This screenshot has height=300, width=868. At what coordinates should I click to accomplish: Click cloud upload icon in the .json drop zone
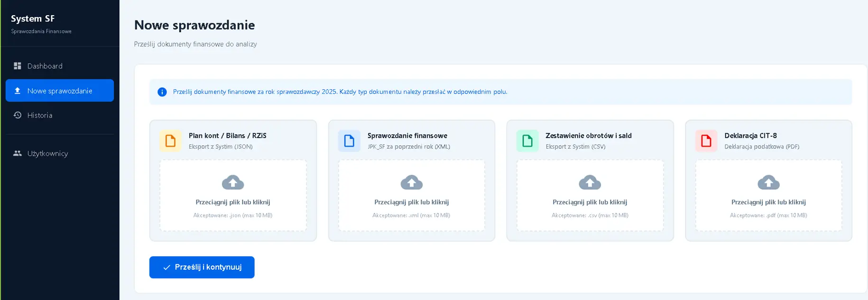233,183
